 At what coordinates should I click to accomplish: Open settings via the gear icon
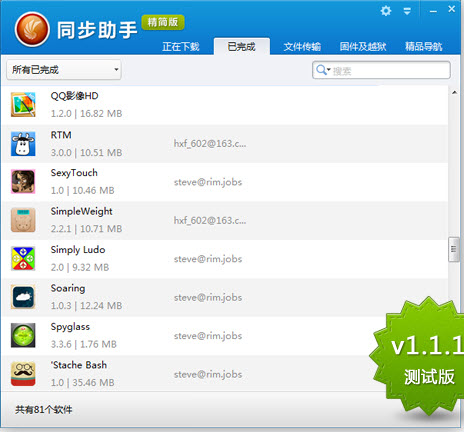[386, 11]
